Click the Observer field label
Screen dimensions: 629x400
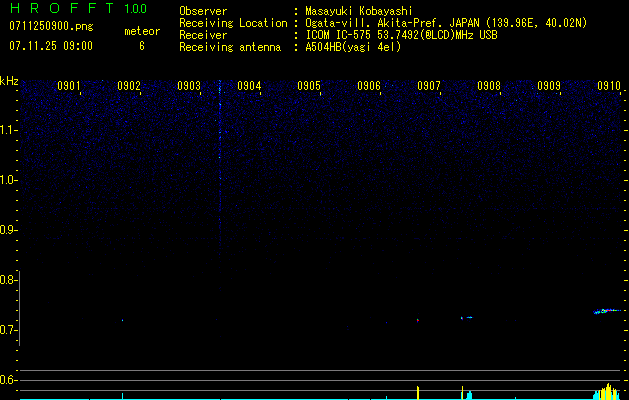203,11
